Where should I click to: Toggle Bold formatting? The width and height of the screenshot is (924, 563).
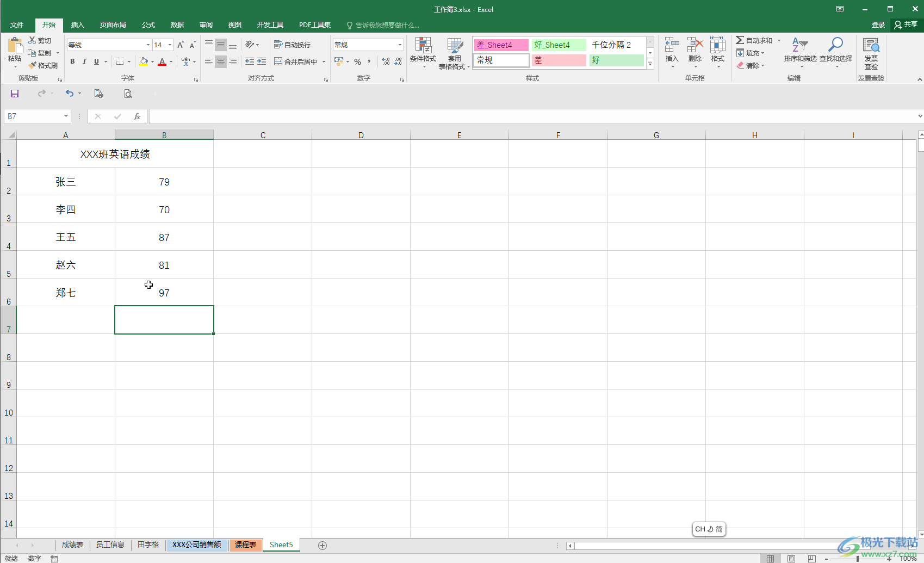(x=72, y=61)
